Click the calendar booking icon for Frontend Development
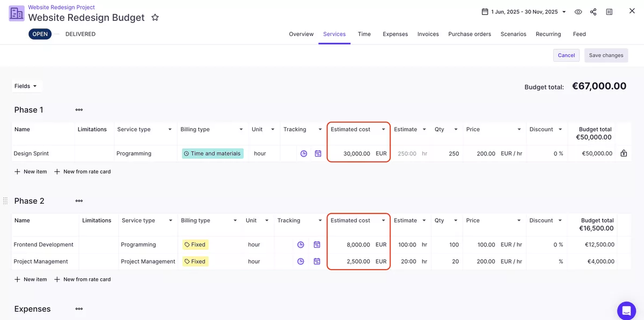This screenshot has height=320, width=644. pyautogui.click(x=317, y=244)
